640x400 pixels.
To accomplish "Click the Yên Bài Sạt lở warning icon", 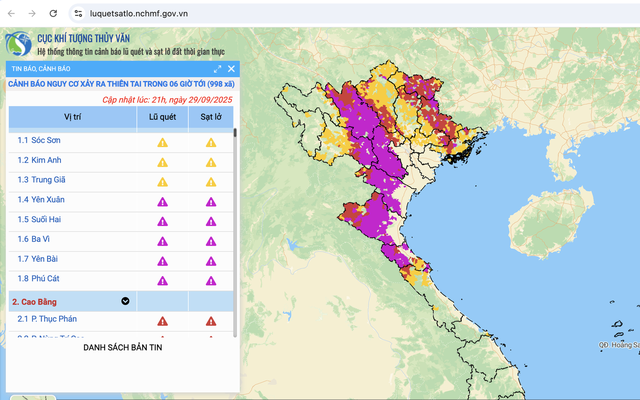I will [x=211, y=261].
